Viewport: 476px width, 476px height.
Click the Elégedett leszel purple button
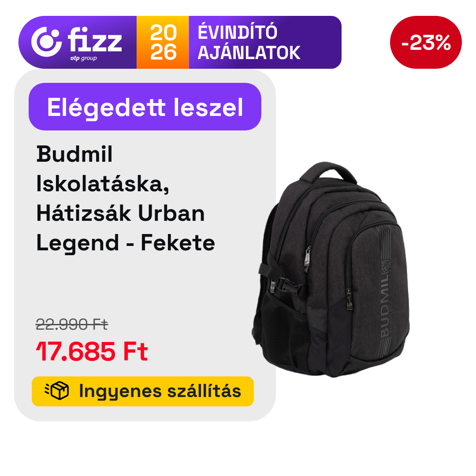145,107
